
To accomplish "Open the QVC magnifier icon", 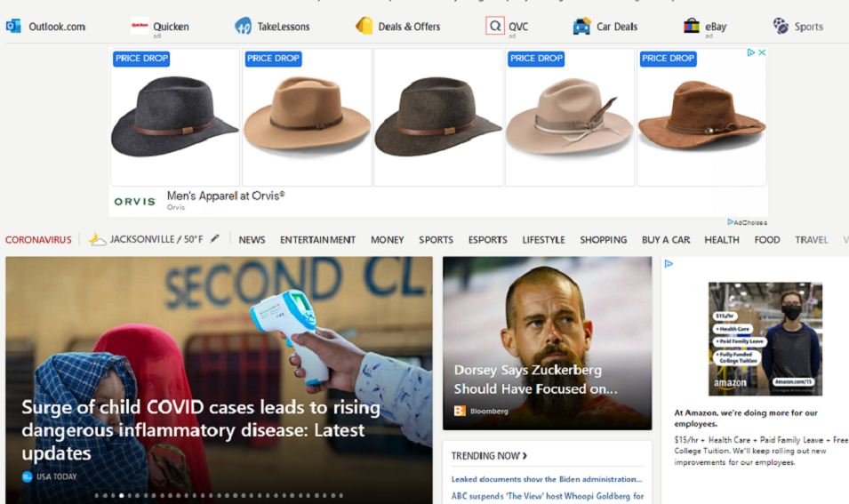I will (x=495, y=26).
